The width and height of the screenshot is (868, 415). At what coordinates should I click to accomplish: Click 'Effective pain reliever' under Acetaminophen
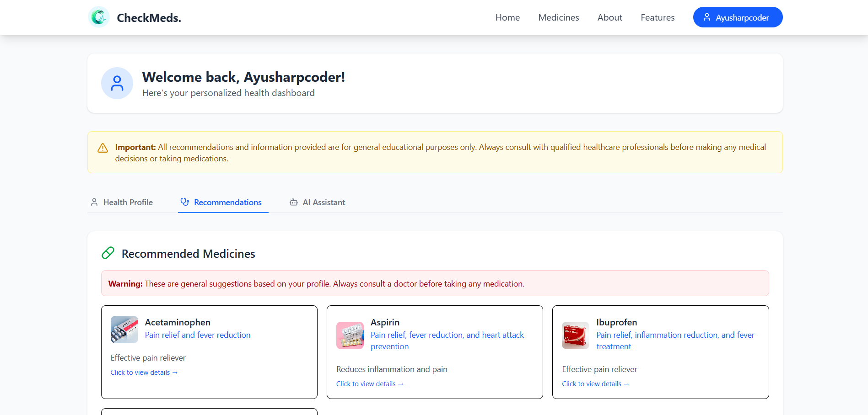tap(148, 358)
